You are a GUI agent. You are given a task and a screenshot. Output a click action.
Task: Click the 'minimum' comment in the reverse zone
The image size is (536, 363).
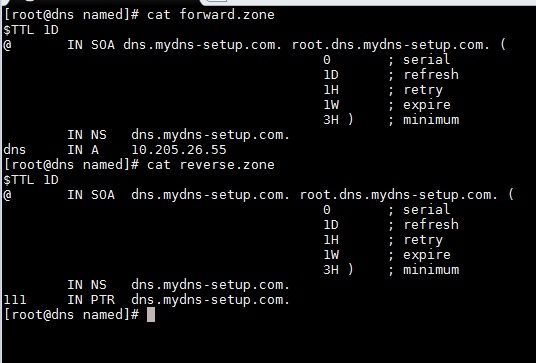pos(431,270)
